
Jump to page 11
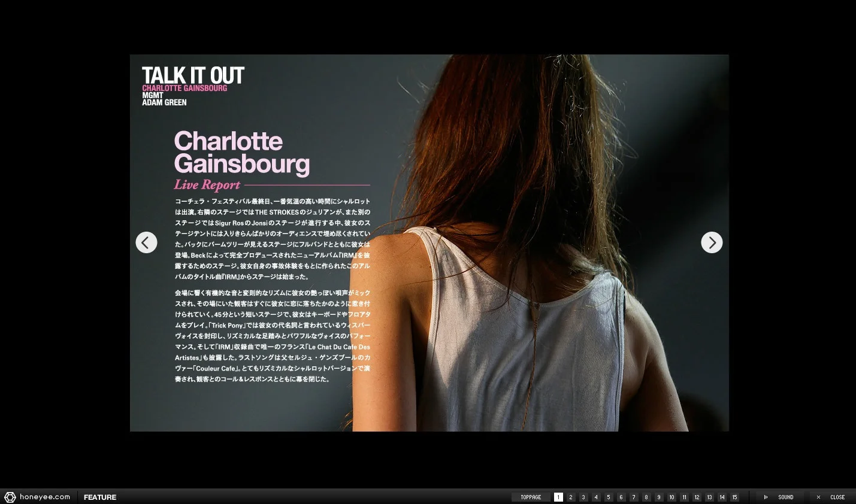point(684,497)
